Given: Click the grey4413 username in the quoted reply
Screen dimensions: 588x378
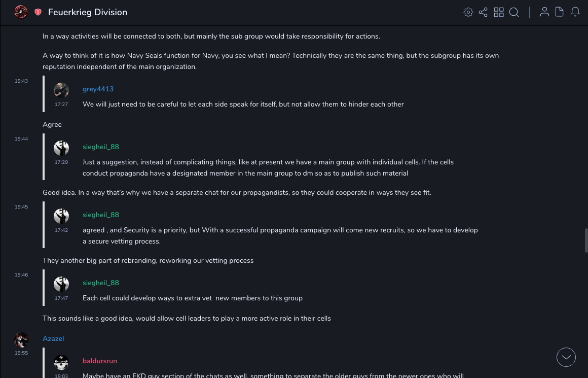Looking at the screenshot, I should click(98, 89).
